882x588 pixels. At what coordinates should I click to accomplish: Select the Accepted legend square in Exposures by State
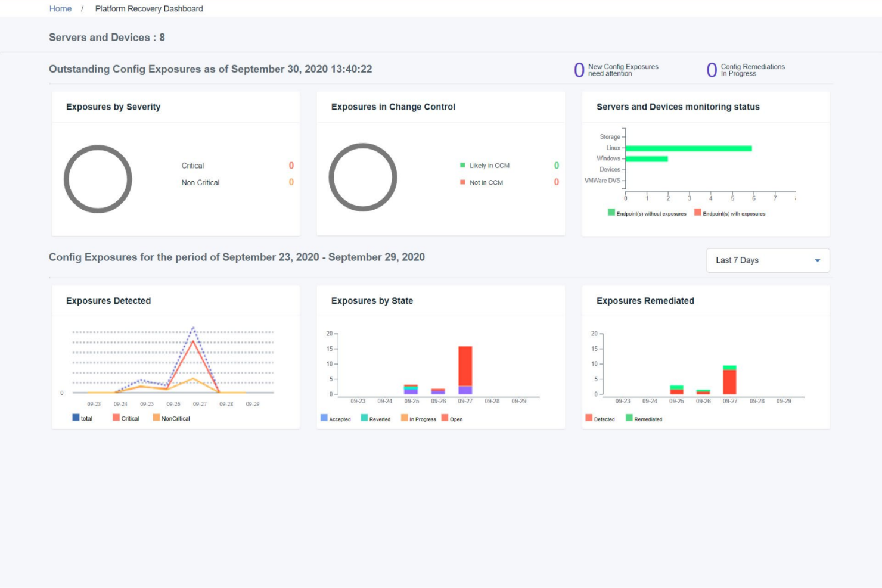coord(325,419)
